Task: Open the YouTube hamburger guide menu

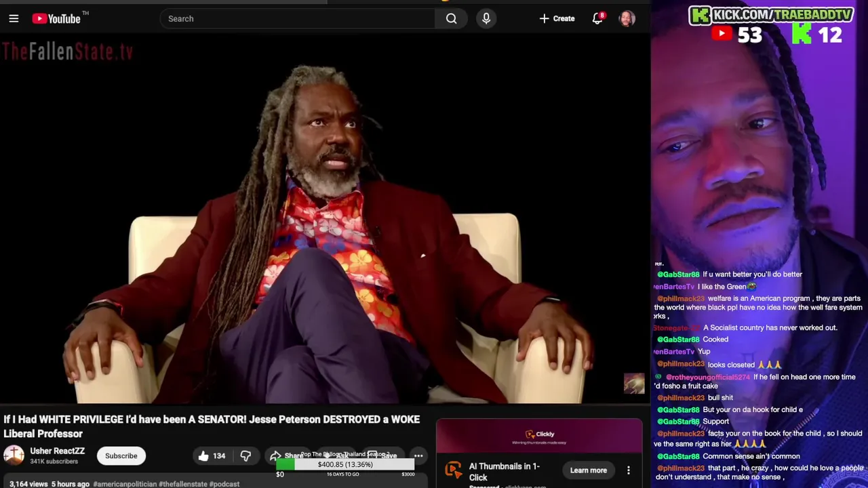Action: point(14,19)
